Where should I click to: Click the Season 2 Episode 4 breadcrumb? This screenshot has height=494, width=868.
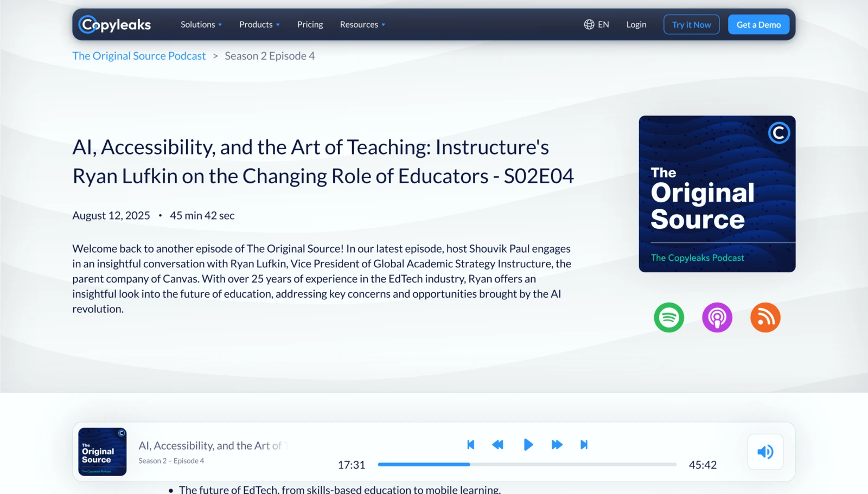(x=270, y=56)
